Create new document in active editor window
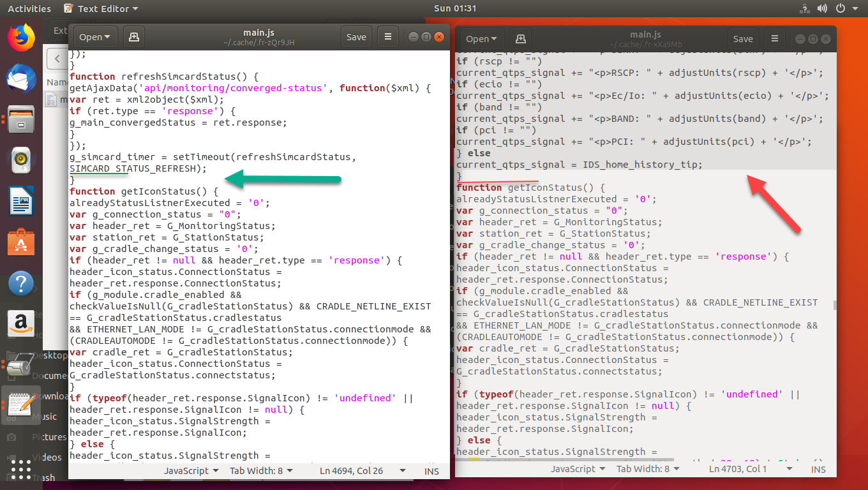 [134, 37]
